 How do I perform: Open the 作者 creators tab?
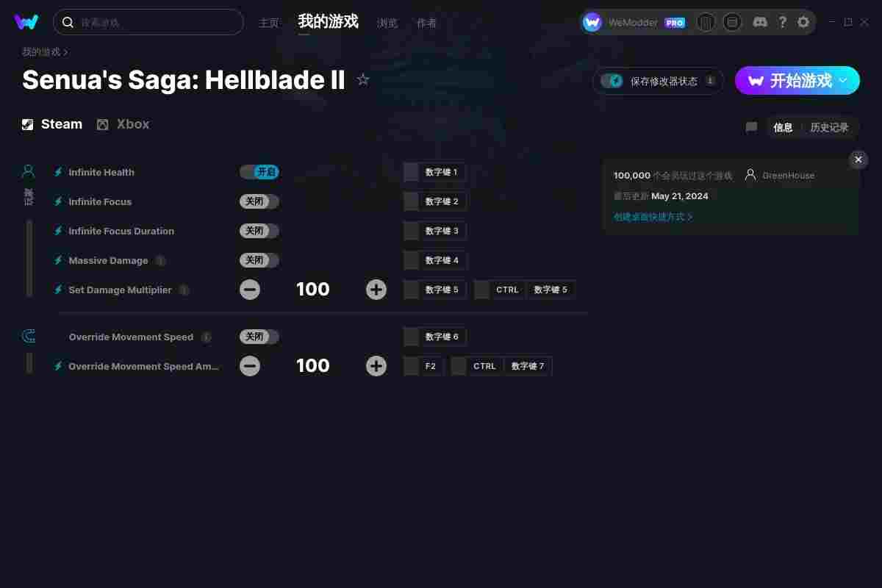tap(426, 23)
